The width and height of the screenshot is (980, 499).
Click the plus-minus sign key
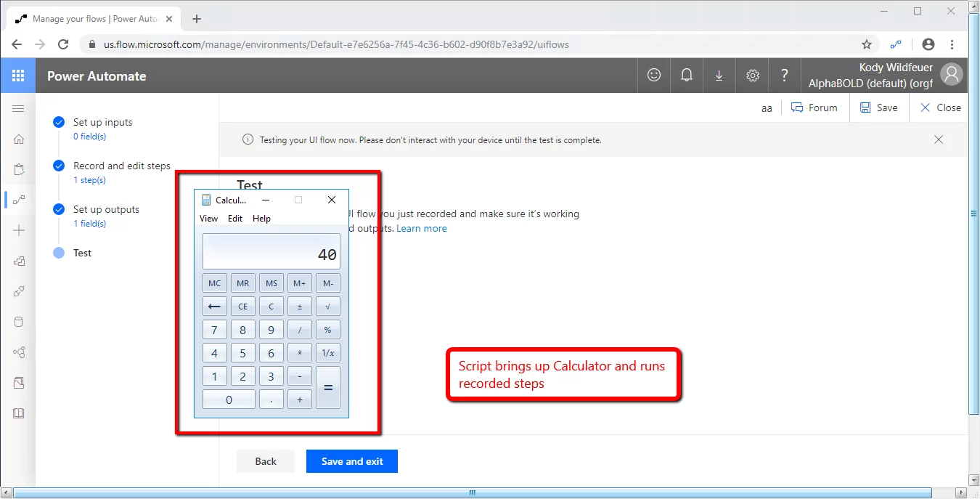[x=300, y=307]
